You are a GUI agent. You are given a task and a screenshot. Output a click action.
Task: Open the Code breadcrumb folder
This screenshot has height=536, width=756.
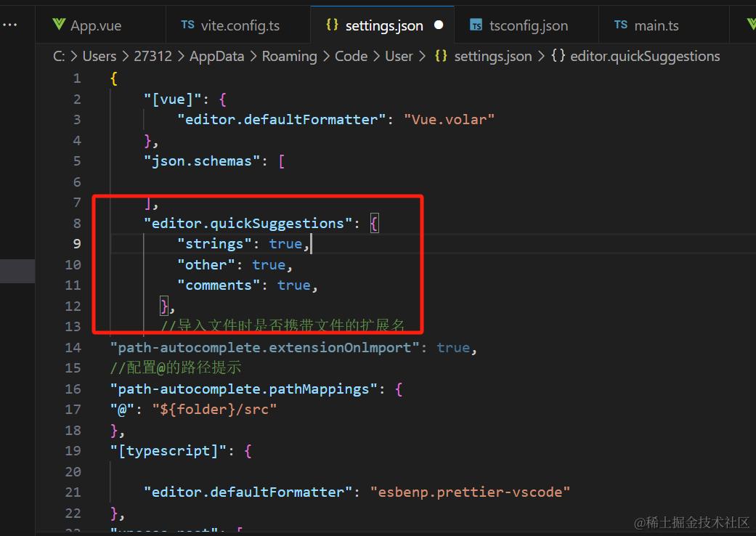pos(351,57)
